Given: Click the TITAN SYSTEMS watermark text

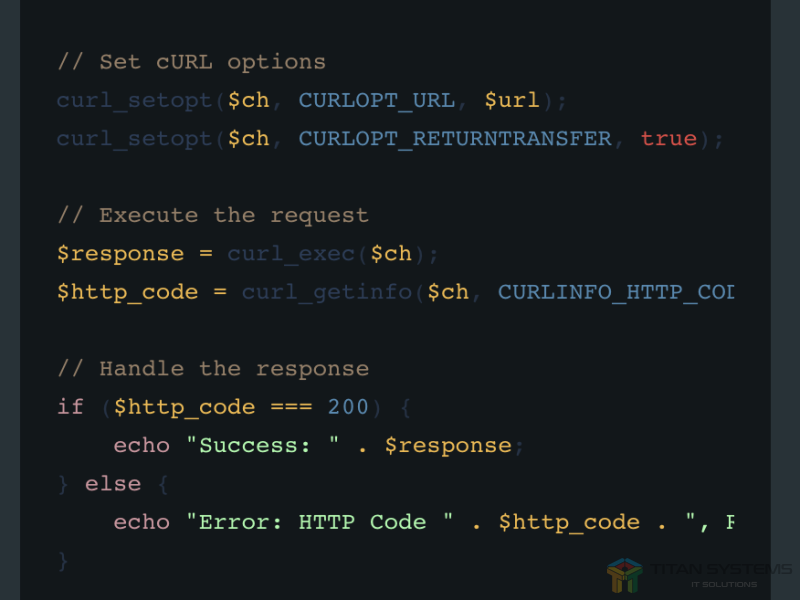Looking at the screenshot, I should [720, 570].
